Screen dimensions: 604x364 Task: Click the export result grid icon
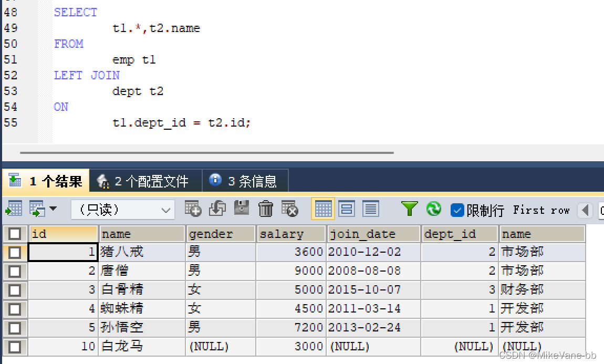[14, 209]
